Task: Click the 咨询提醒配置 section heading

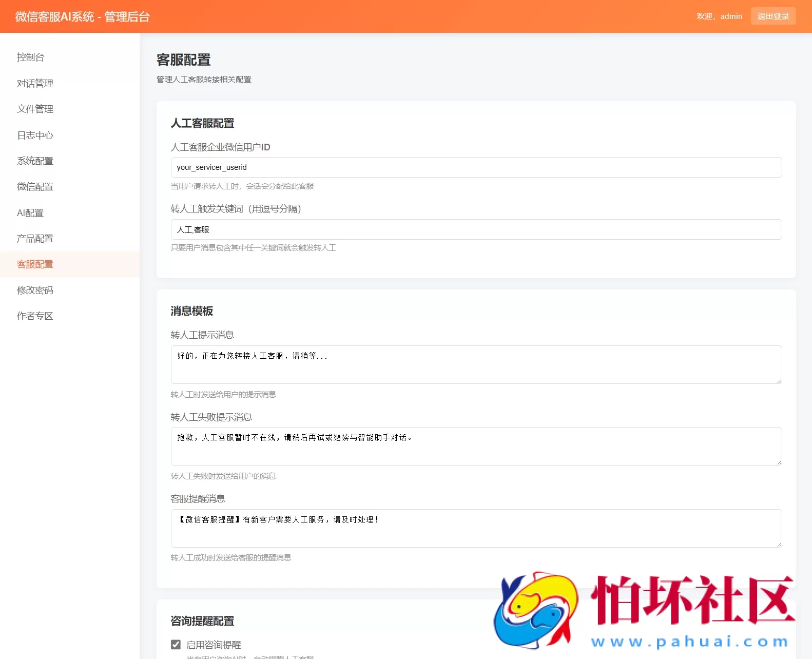Action: pyautogui.click(x=202, y=621)
